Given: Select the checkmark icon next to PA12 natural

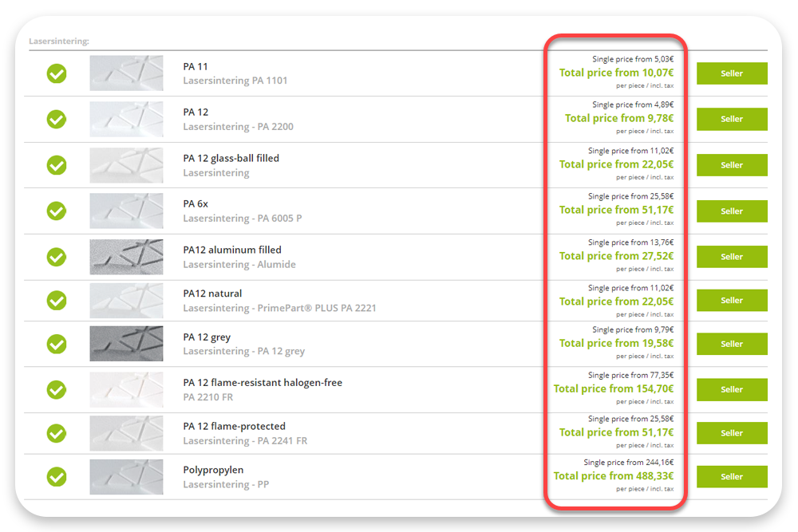Looking at the screenshot, I should 56,301.
